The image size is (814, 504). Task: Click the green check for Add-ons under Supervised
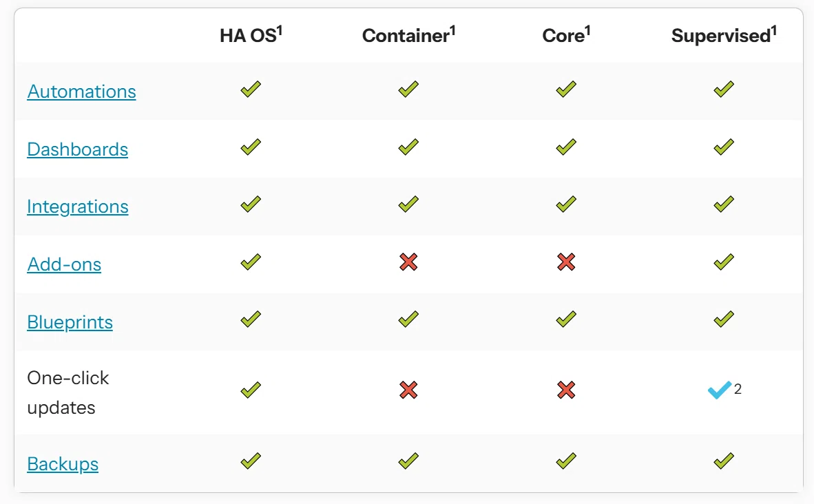(x=724, y=262)
